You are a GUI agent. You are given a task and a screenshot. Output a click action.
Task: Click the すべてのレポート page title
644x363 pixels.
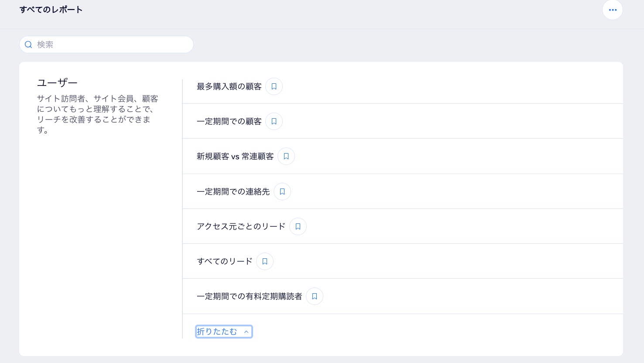pos(51,10)
